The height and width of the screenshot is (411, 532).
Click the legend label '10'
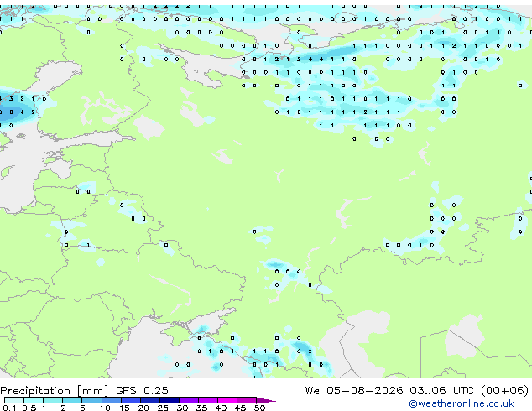[x=105, y=408]
